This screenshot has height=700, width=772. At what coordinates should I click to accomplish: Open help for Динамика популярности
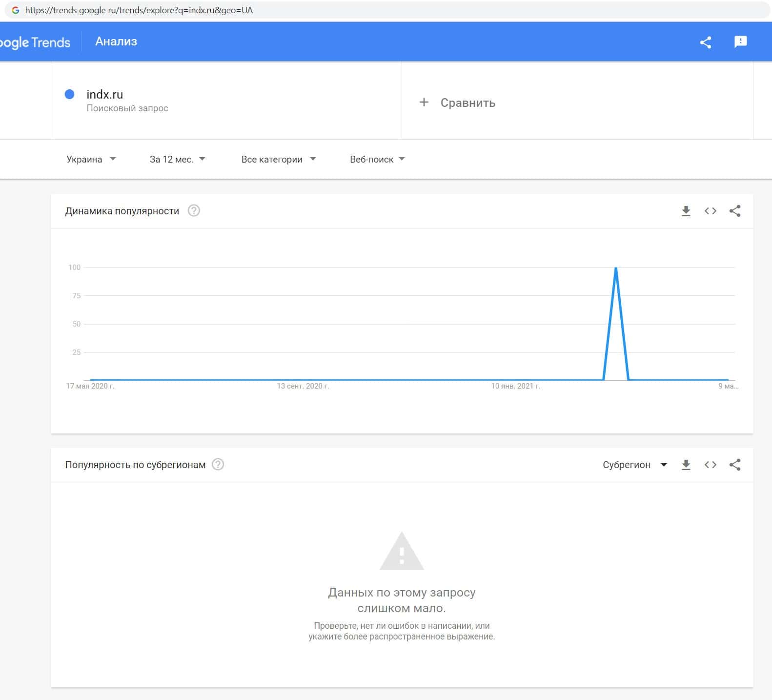click(194, 211)
